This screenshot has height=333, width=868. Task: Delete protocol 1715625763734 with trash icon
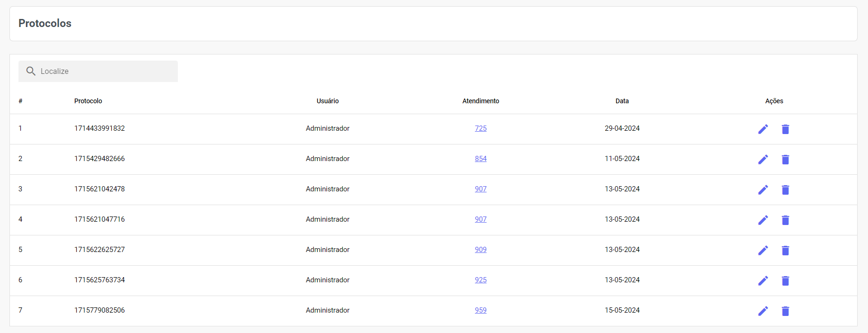(x=785, y=281)
